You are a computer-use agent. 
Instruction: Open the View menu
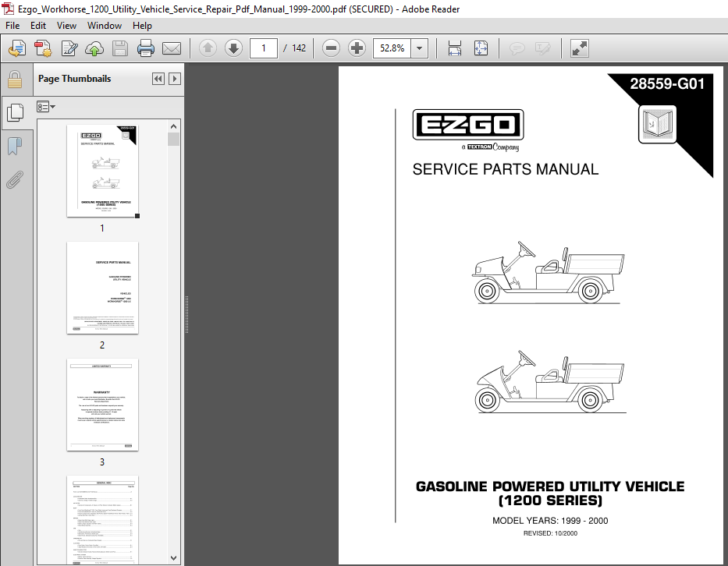click(66, 26)
